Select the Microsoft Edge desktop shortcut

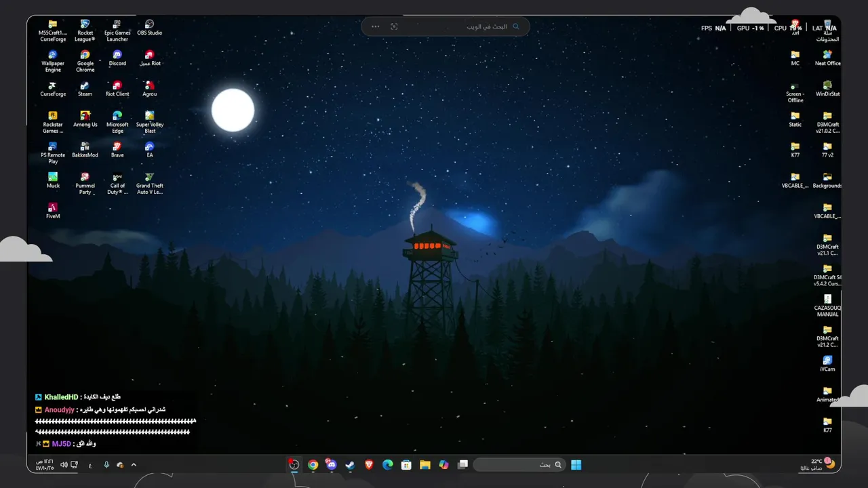click(x=117, y=123)
